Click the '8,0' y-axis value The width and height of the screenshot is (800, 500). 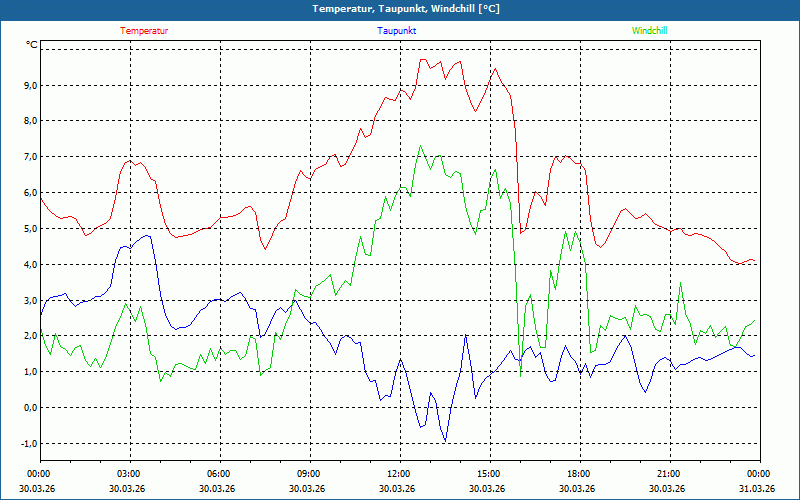coord(31,121)
